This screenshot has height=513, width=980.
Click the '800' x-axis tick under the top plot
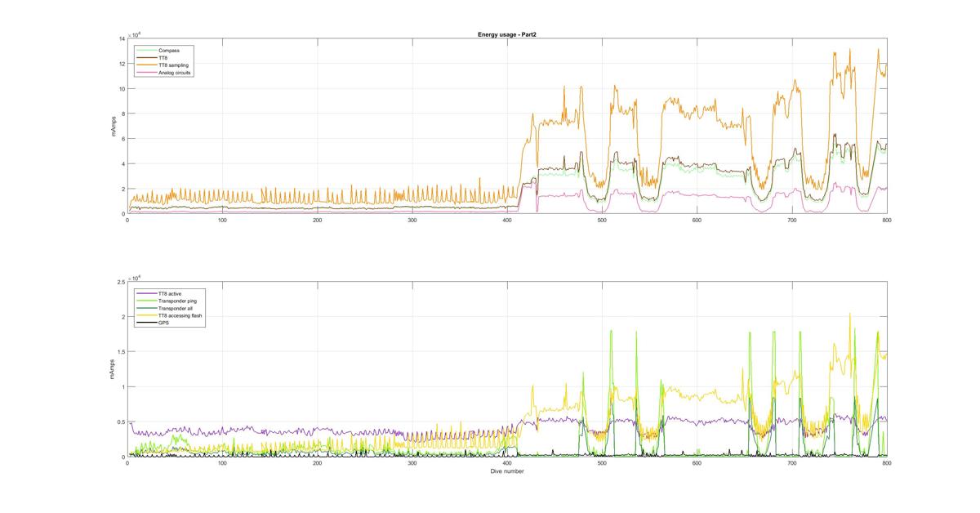(x=887, y=221)
